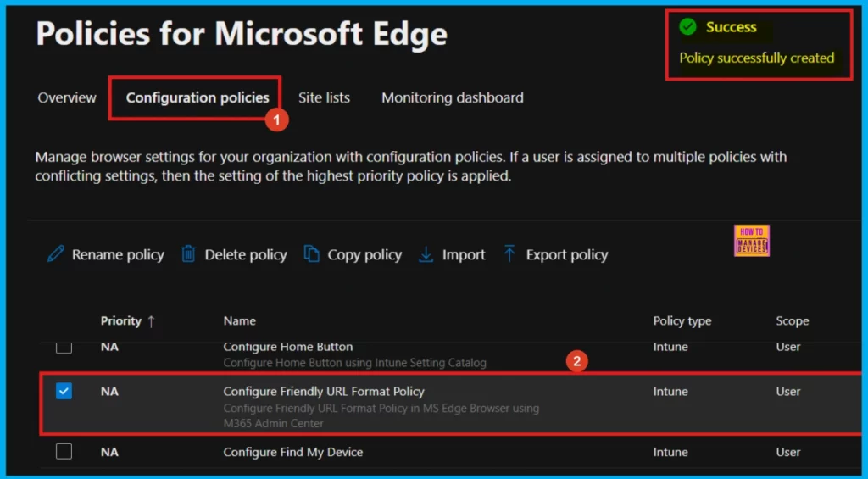The image size is (868, 479).
Task: Click the Policies for Microsoft Edge heading
Action: click(x=242, y=34)
